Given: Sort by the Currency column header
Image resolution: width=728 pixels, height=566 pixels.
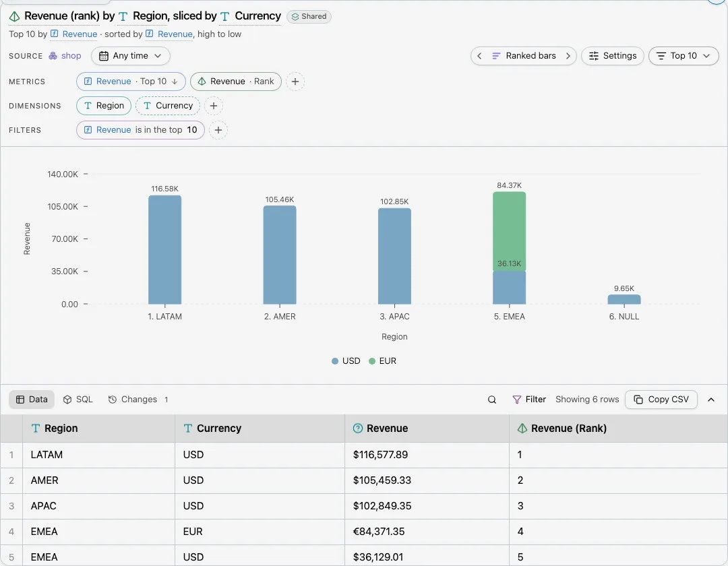Looking at the screenshot, I should (x=260, y=429).
